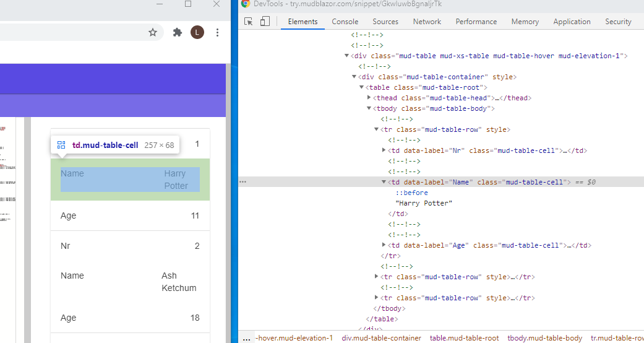Open the Application tab
Screen dimensions: 644x343
(572, 22)
